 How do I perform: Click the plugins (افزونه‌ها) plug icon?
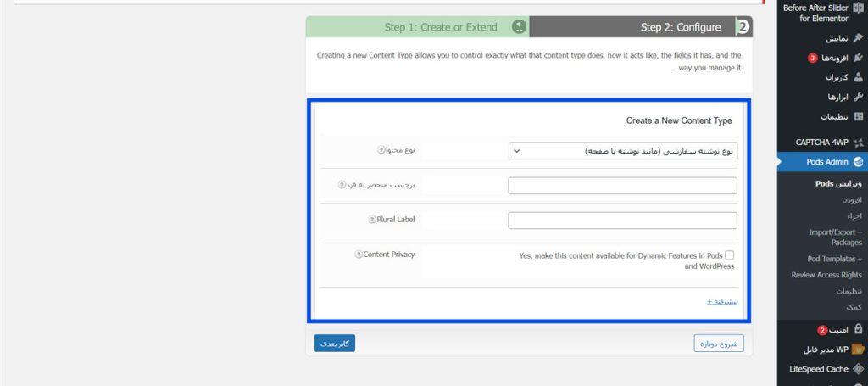pos(858,58)
